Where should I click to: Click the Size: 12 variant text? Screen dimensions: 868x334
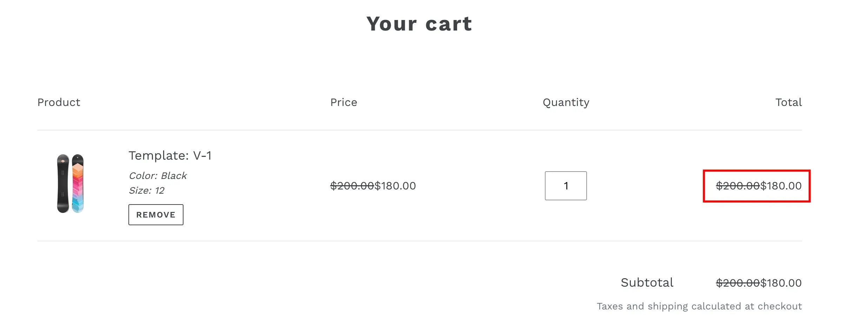click(x=147, y=191)
